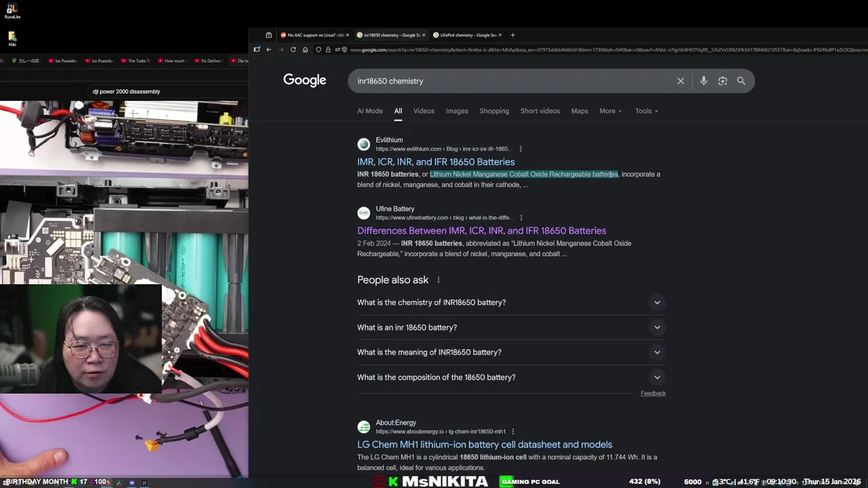The width and height of the screenshot is (868, 488).
Task: Open 'Fix DaVinci' bookmark in left browser
Action: 208,61
